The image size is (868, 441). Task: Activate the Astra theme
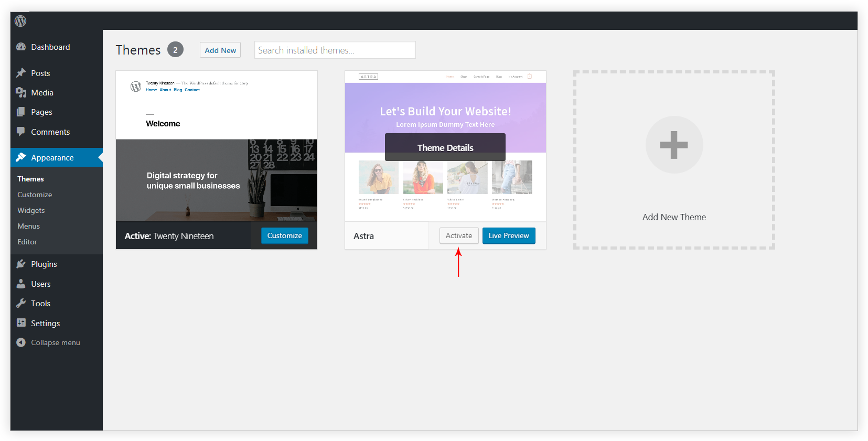(x=459, y=235)
